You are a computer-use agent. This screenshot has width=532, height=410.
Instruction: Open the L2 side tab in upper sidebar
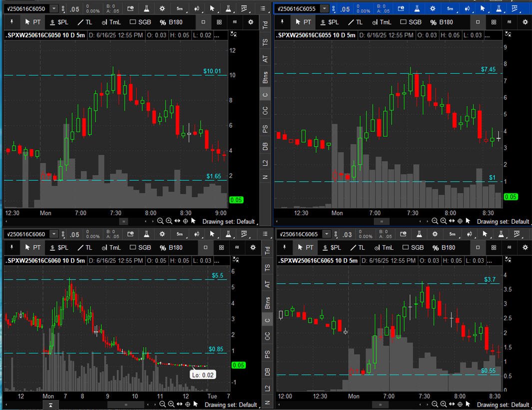tap(266, 163)
